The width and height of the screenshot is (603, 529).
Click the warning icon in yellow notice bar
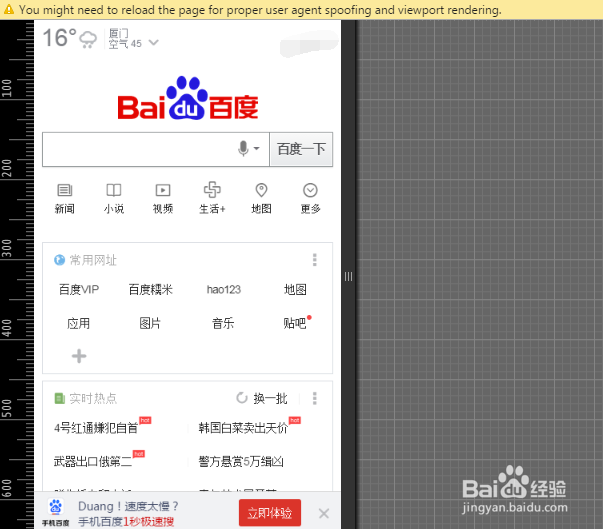click(x=8, y=9)
